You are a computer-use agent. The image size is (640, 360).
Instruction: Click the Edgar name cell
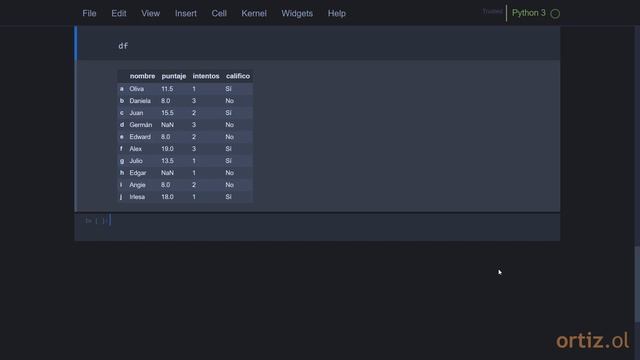(x=138, y=173)
